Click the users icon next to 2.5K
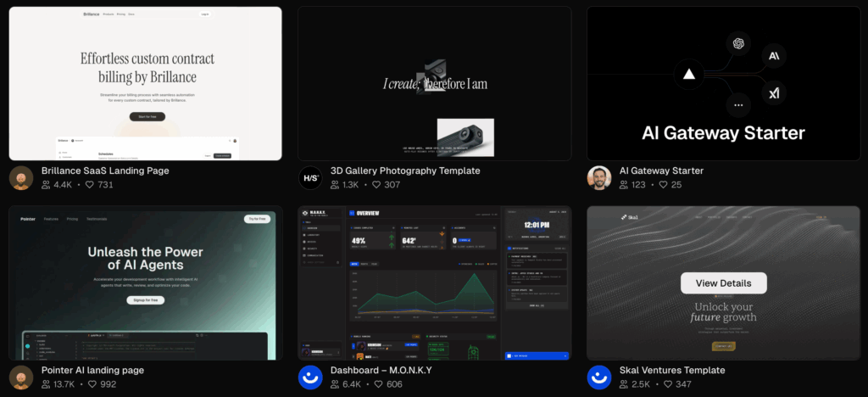Image resolution: width=868 pixels, height=397 pixels. click(x=625, y=384)
